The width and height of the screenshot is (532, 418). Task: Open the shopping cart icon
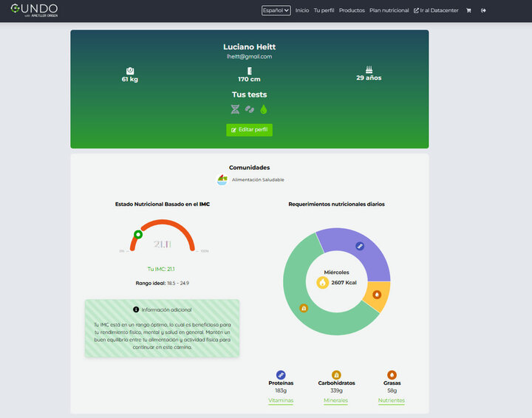click(x=468, y=10)
